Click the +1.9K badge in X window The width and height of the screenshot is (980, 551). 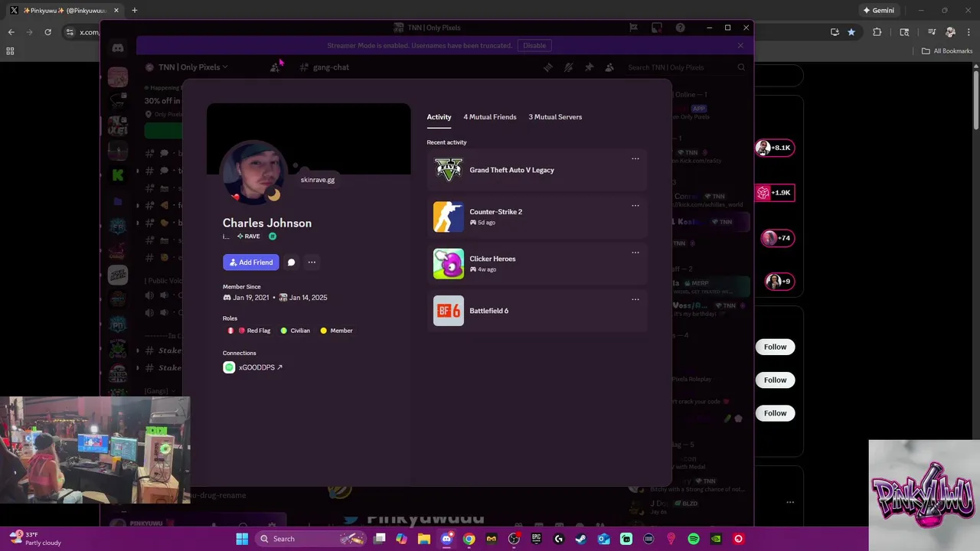tap(775, 193)
